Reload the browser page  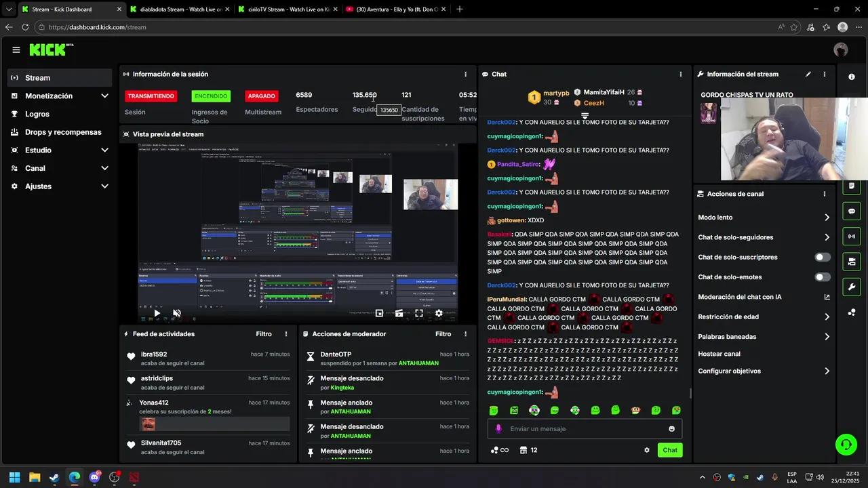25,27
